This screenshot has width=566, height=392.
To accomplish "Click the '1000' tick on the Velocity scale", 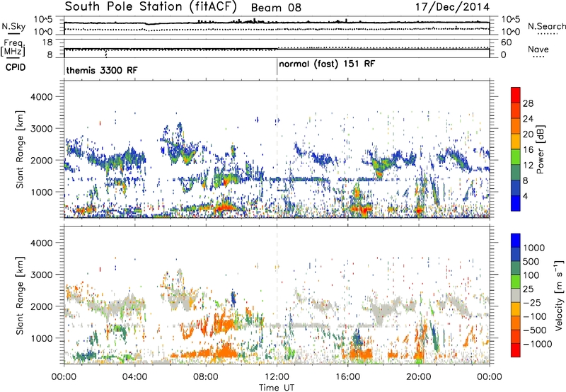I will coord(533,248).
